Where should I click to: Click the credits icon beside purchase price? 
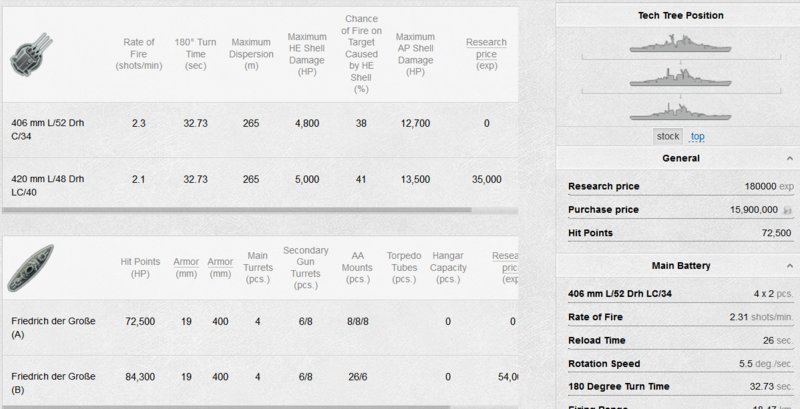point(787,210)
